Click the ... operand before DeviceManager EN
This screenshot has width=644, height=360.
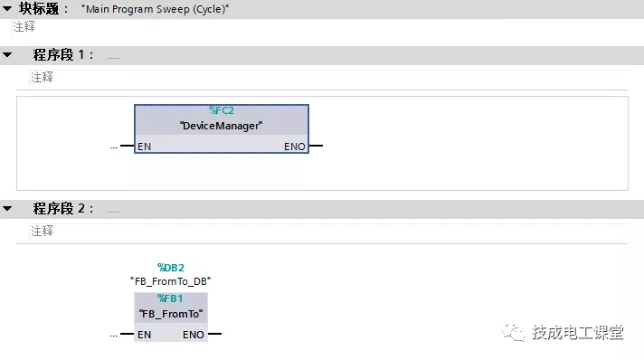(114, 147)
